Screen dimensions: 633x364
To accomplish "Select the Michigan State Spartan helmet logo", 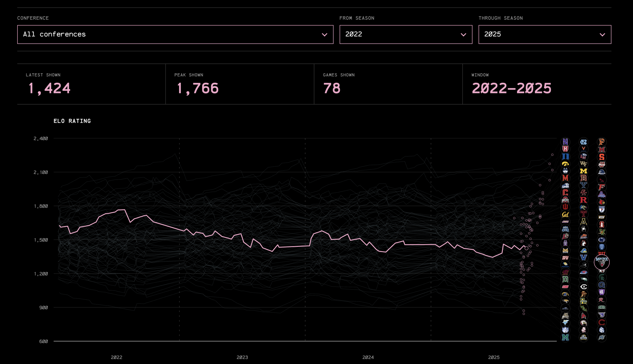I will coord(602,277).
